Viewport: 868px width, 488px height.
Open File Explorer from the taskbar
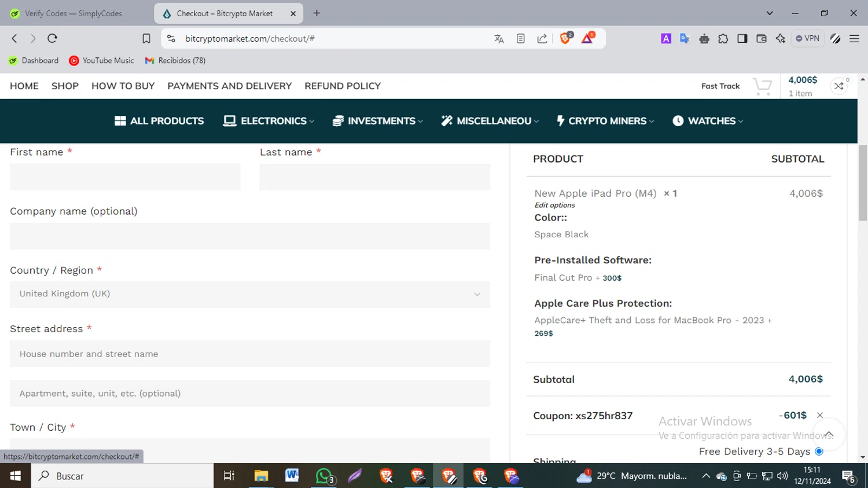click(x=261, y=476)
